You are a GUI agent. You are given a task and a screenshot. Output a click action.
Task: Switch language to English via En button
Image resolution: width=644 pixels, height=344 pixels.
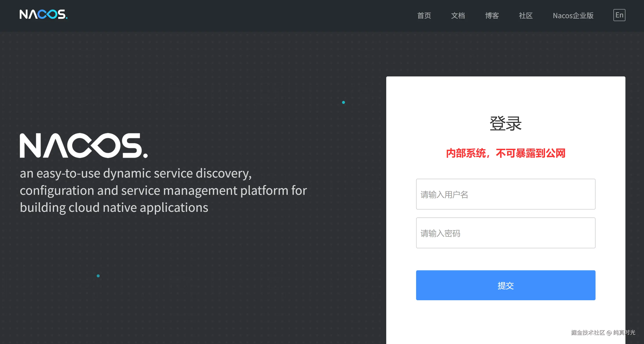coord(619,15)
